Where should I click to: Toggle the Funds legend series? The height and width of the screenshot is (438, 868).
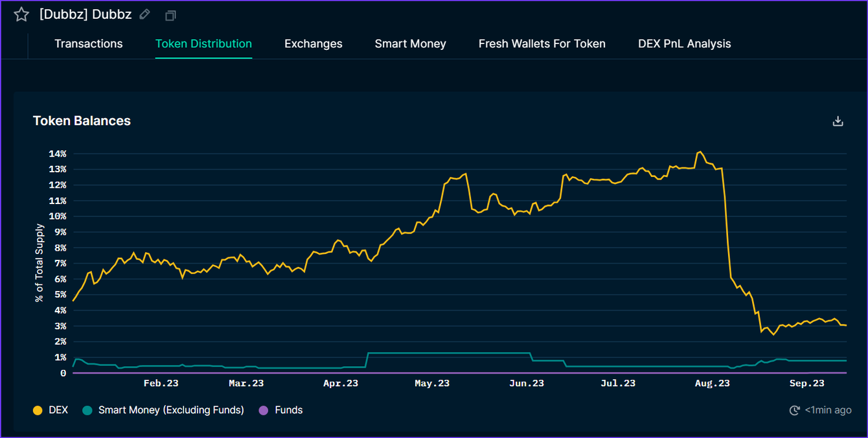tap(280, 410)
